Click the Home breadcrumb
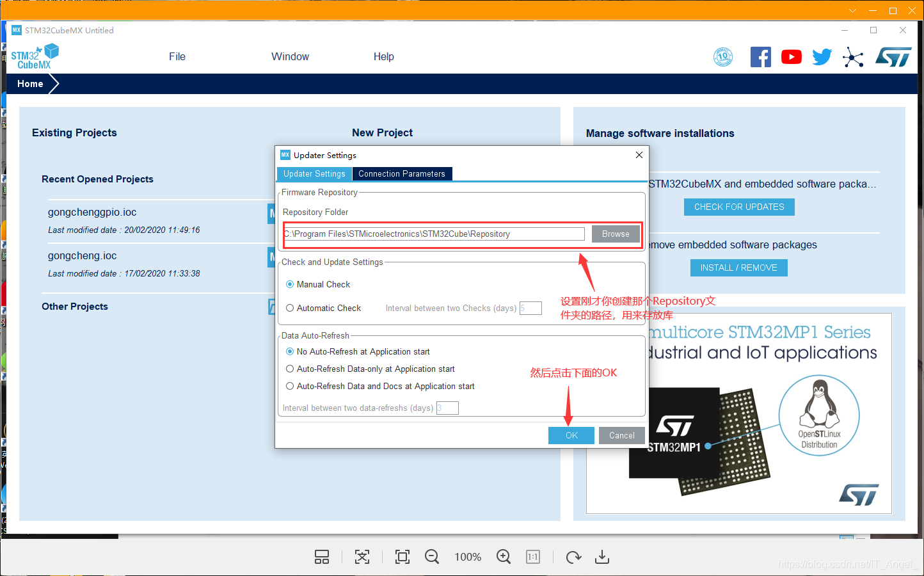The width and height of the screenshot is (924, 576). pyautogui.click(x=30, y=84)
